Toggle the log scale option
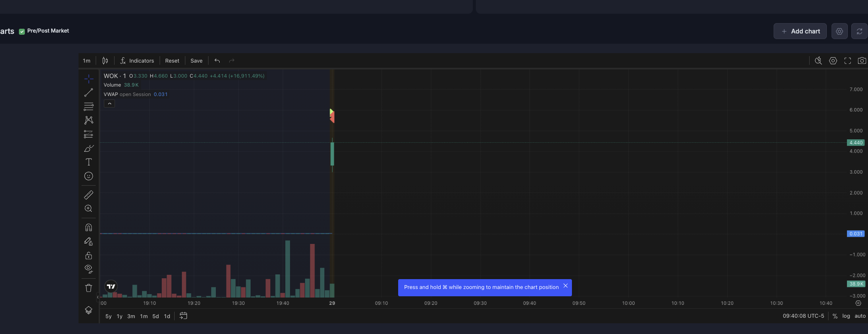 846,316
